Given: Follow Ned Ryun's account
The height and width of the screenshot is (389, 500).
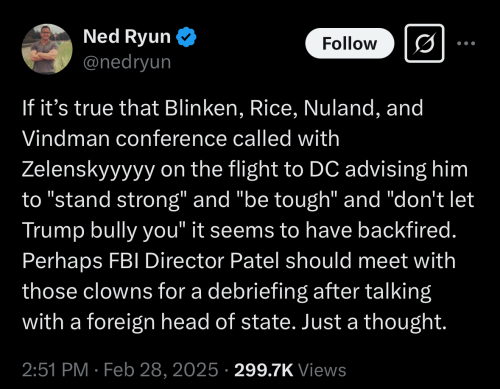Looking at the screenshot, I should [x=349, y=43].
